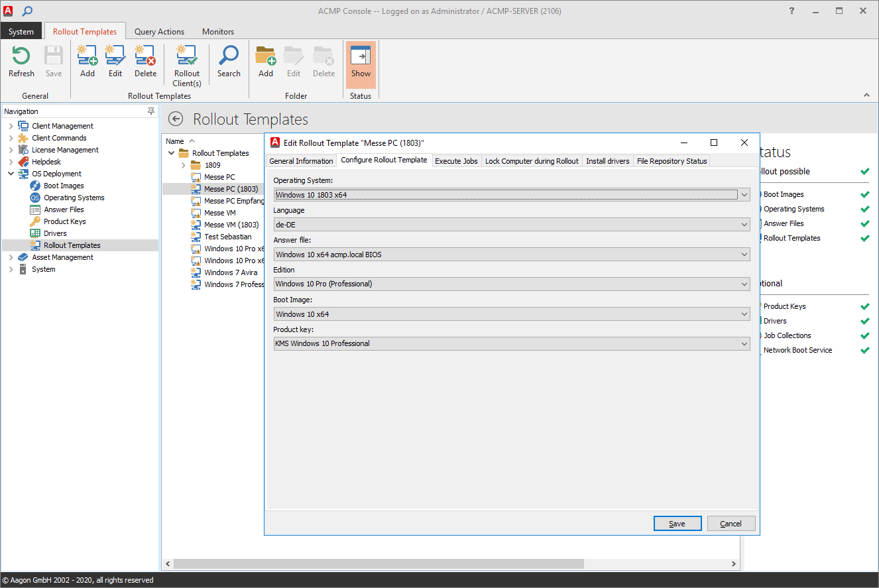Pin the Navigation panel
The image size is (879, 588).
[x=151, y=111]
